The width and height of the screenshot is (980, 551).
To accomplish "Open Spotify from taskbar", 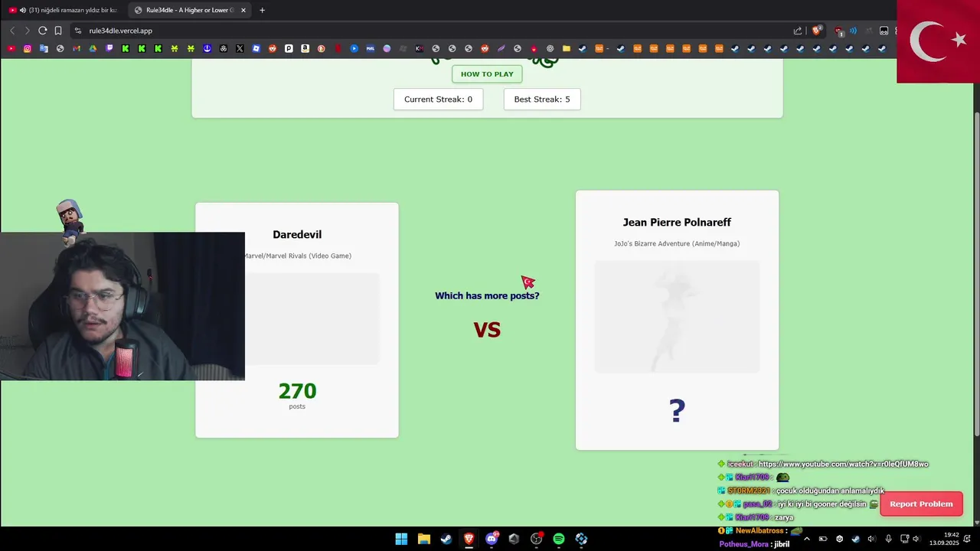I will pyautogui.click(x=559, y=539).
